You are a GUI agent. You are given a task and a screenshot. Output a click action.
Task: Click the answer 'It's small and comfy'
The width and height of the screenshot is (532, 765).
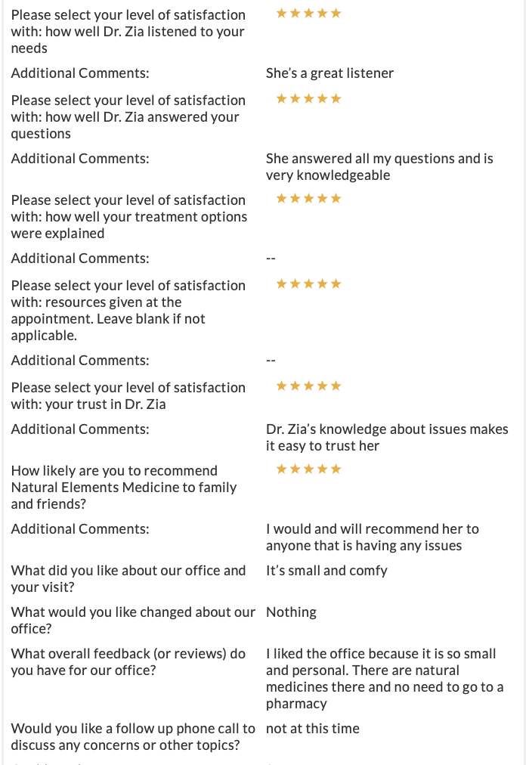[x=326, y=571]
